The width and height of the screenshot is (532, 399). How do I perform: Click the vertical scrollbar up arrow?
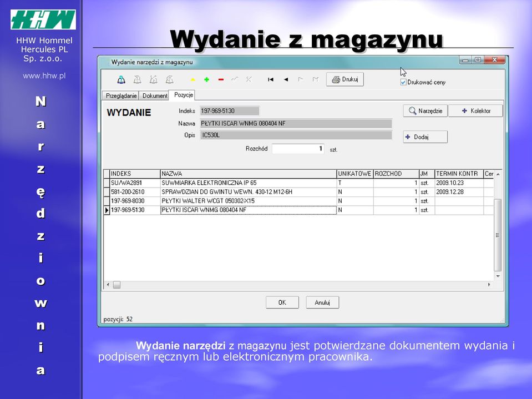[x=498, y=174]
